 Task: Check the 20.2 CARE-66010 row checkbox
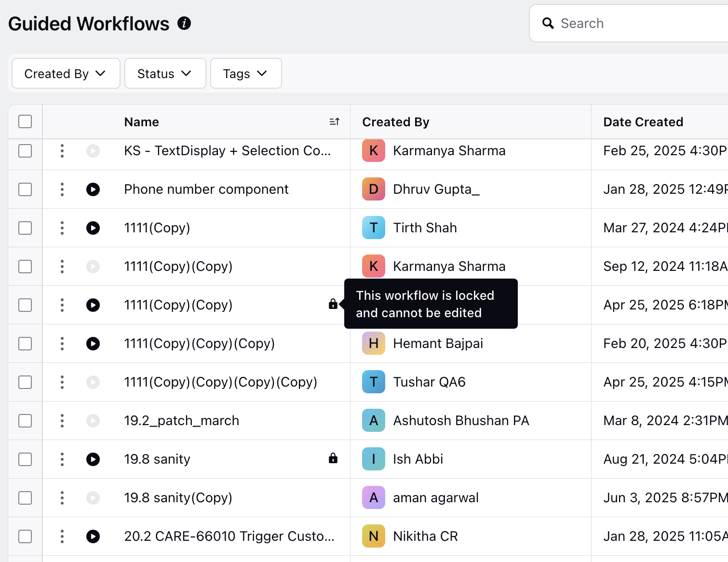pyautogui.click(x=25, y=536)
